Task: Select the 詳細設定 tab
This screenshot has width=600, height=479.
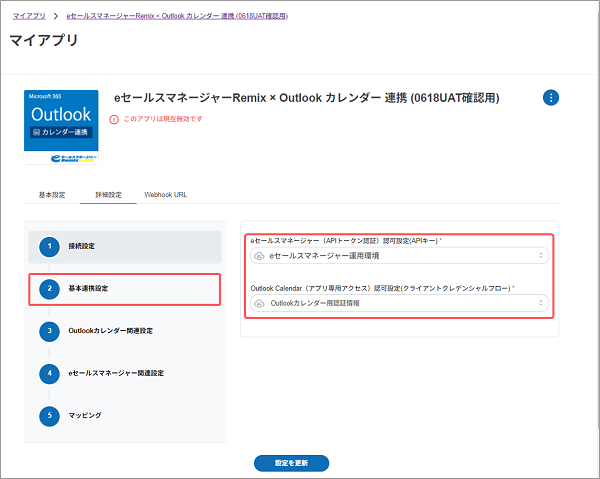Action: [108, 195]
